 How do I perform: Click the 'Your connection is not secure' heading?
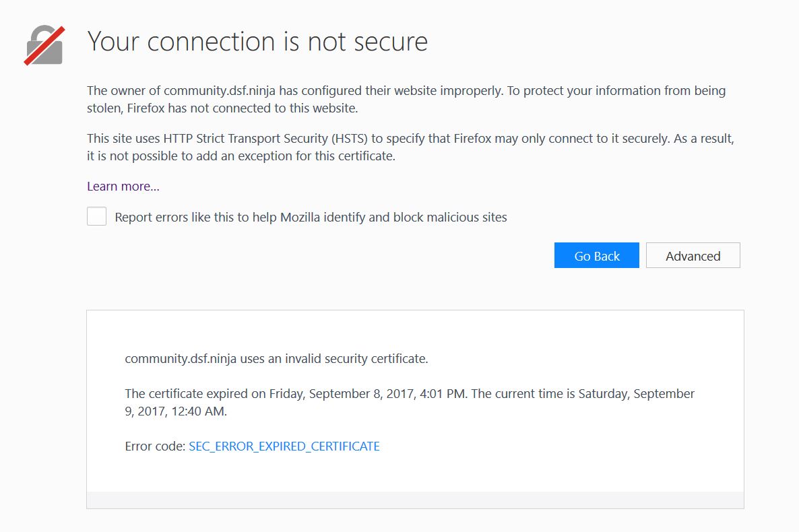click(x=257, y=41)
